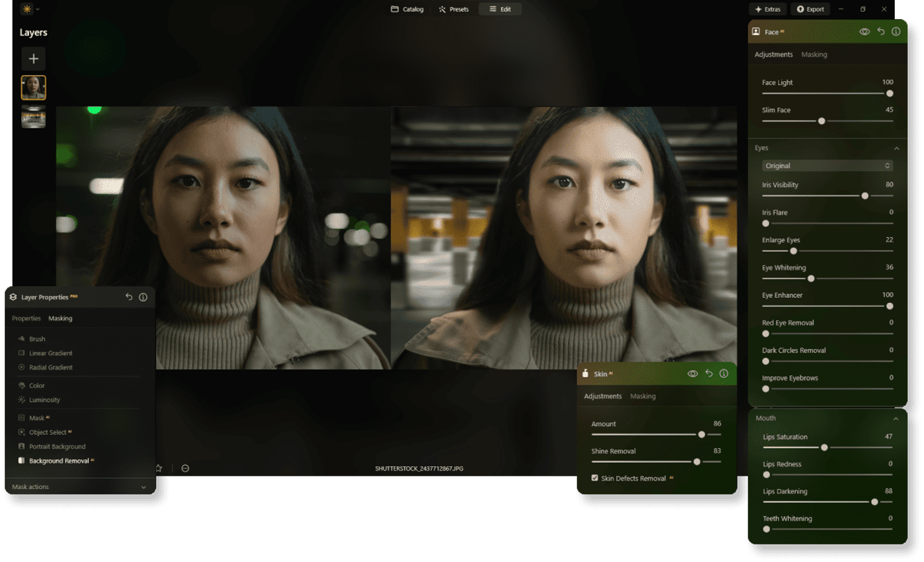The image size is (924, 562).
Task: Click the Export button
Action: coord(811,9)
